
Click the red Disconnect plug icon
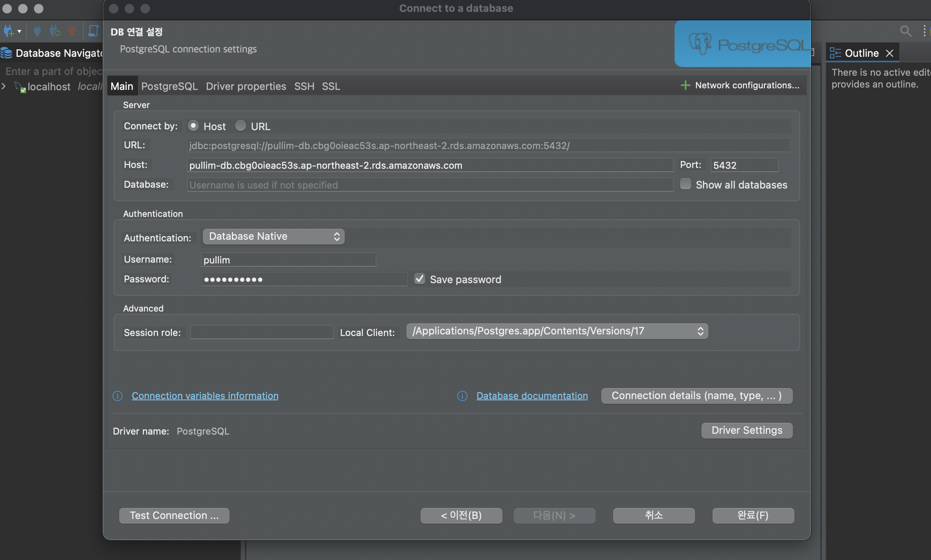[71, 31]
